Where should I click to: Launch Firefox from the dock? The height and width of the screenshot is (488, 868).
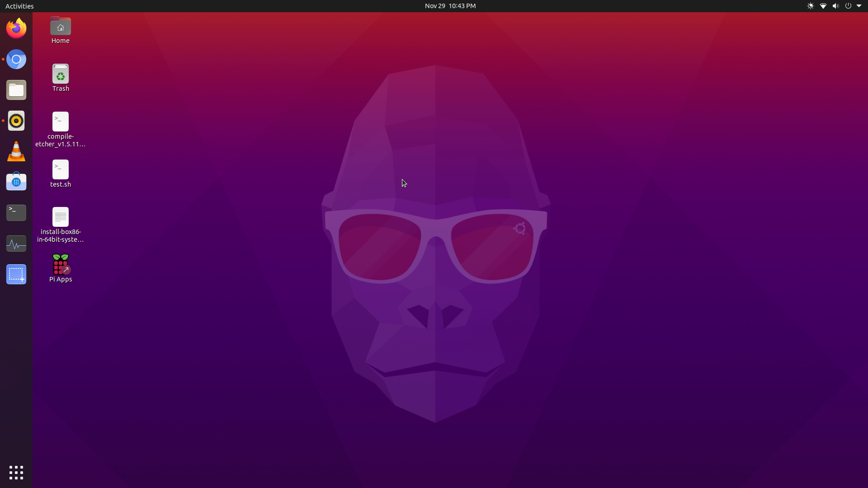(x=16, y=28)
